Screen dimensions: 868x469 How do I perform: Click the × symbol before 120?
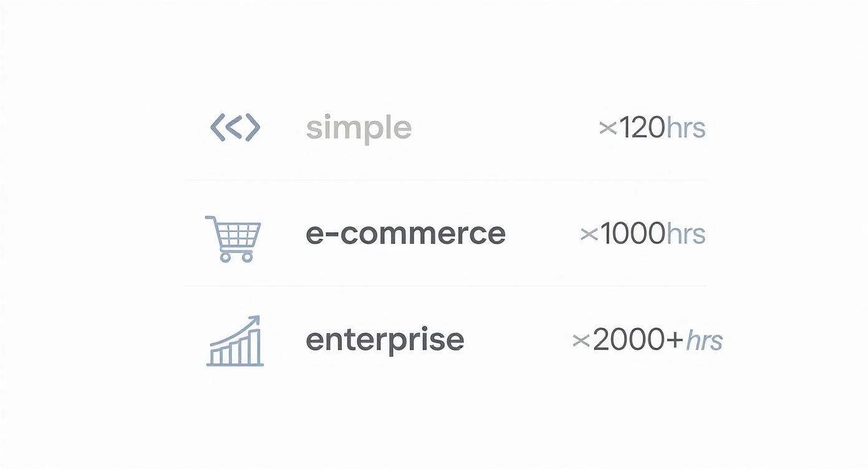click(607, 128)
